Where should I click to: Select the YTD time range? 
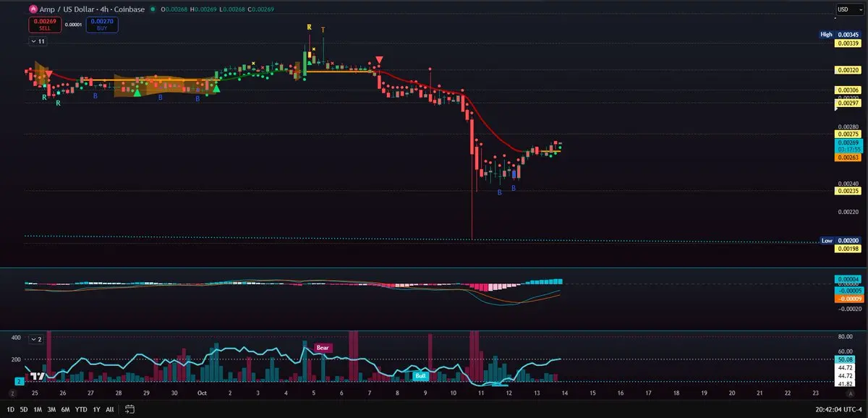coord(81,409)
